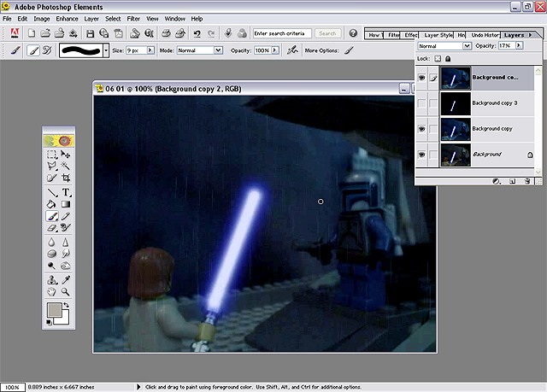Select the Clone Stamp tool
This screenshot has width=547, height=392.
pos(52,280)
